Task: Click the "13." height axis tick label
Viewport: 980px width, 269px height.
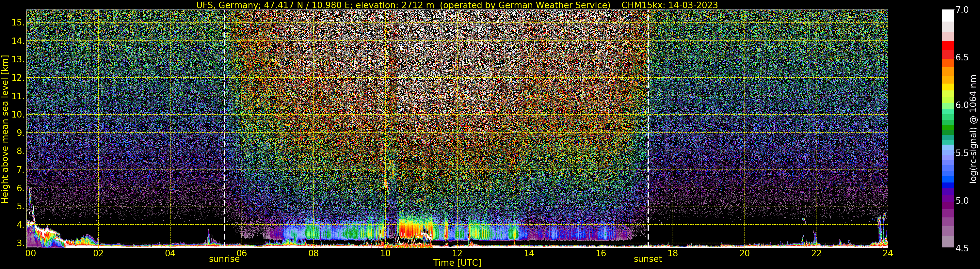Action: click(x=18, y=59)
